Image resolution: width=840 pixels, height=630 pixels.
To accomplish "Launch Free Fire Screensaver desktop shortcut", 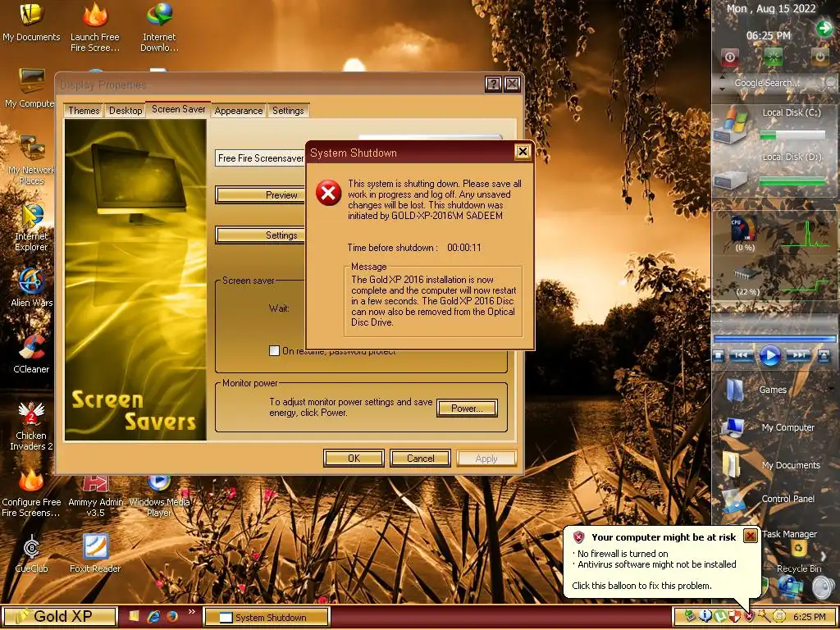I will (x=95, y=27).
